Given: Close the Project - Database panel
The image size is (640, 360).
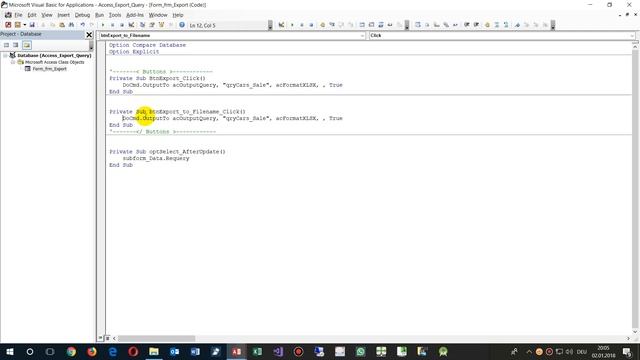Looking at the screenshot, I should point(89,35).
